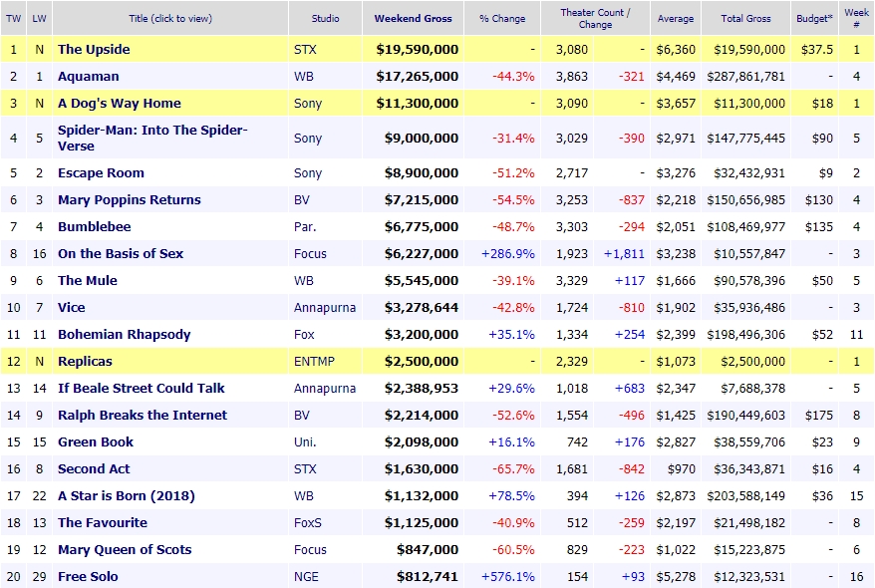Sort by Average column header

[676, 18]
